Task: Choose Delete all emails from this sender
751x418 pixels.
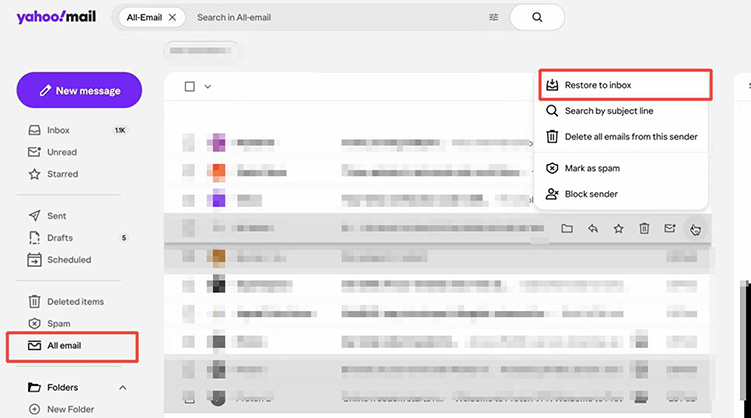Action: 630,137
